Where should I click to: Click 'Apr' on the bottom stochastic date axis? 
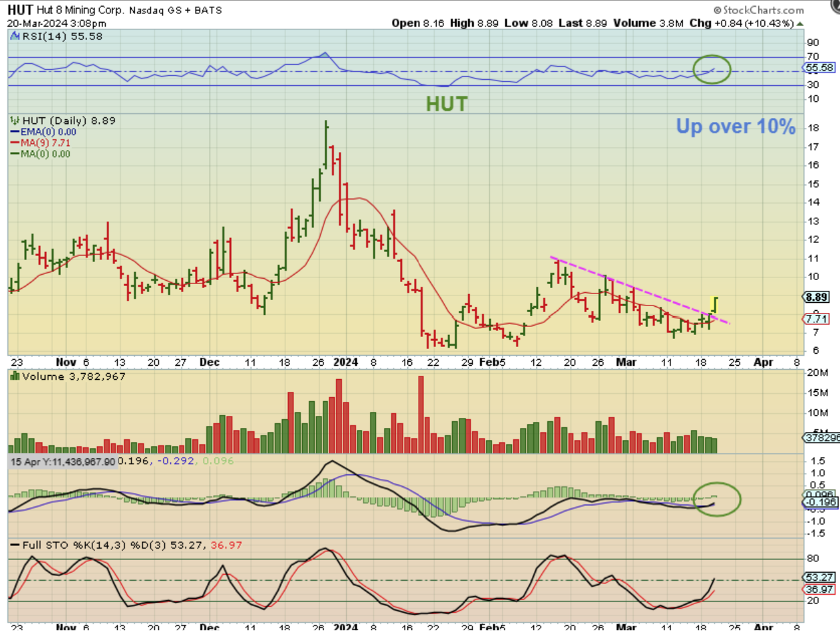coord(764,629)
